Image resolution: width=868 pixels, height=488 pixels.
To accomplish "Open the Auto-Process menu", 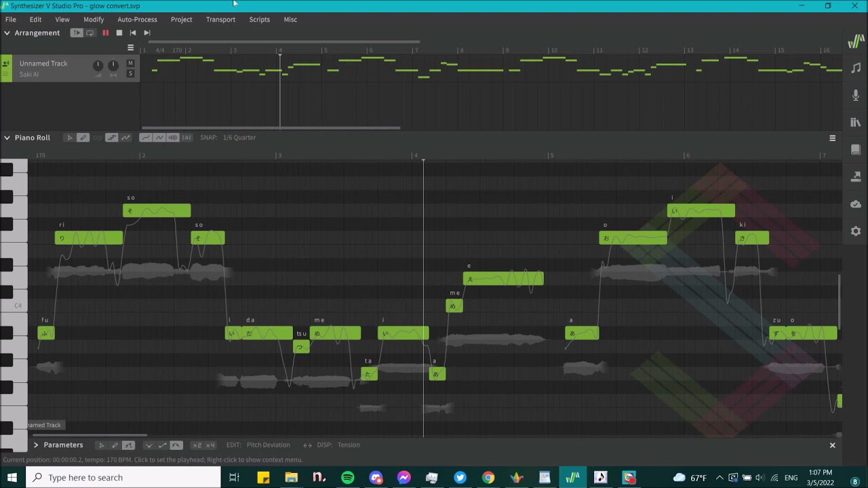I will tap(137, 20).
